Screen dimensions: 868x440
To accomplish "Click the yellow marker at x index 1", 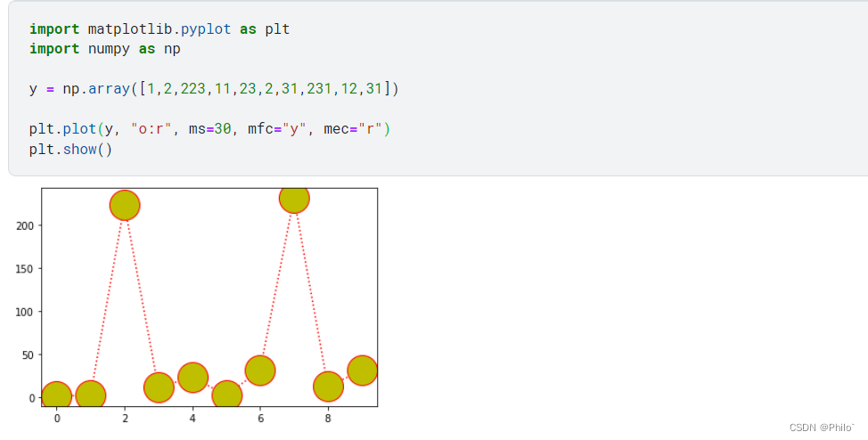I will click(x=91, y=394).
